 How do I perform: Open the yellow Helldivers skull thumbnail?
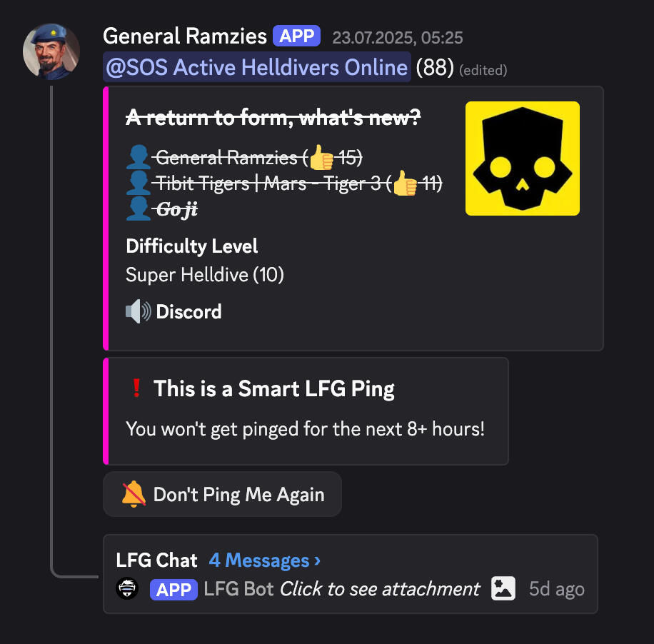(522, 159)
